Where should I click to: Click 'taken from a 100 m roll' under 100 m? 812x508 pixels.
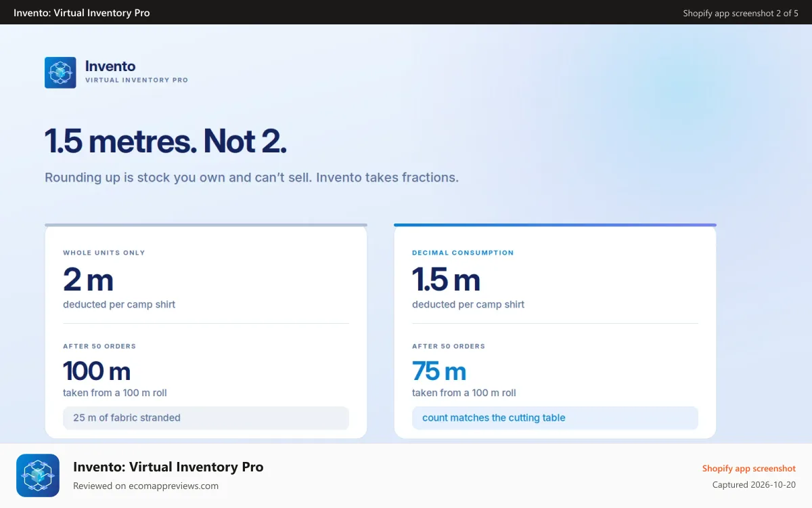pyautogui.click(x=115, y=393)
